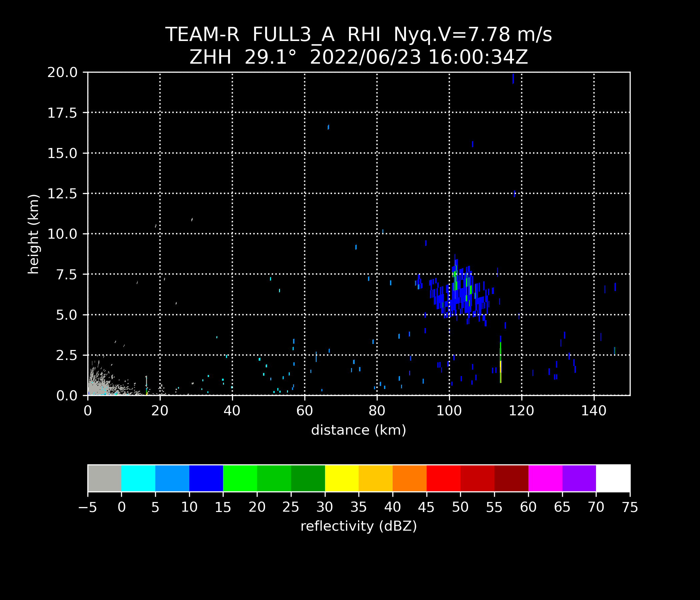
Task: Click the white 70 to 75 dBZ swatch
Action: [613, 478]
